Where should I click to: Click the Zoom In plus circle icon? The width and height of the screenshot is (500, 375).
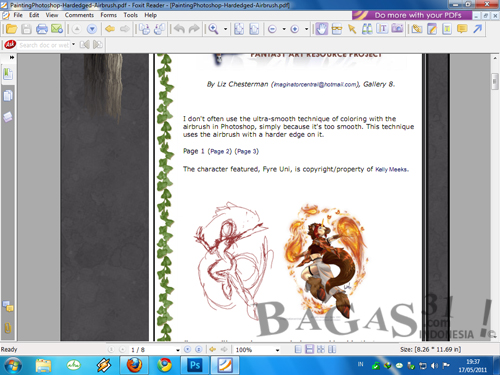click(295, 29)
